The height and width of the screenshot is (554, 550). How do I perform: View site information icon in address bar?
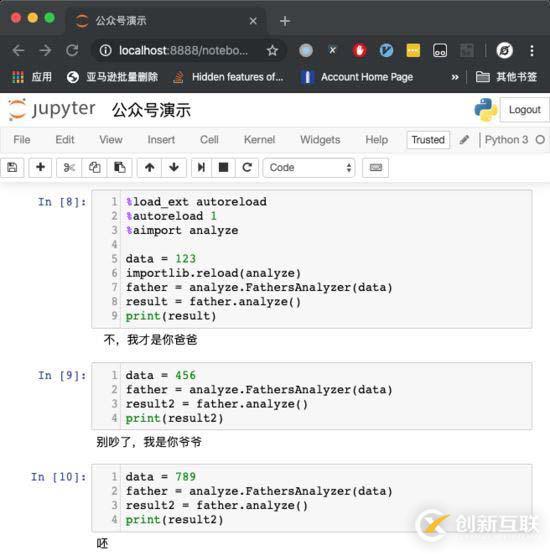(x=105, y=51)
